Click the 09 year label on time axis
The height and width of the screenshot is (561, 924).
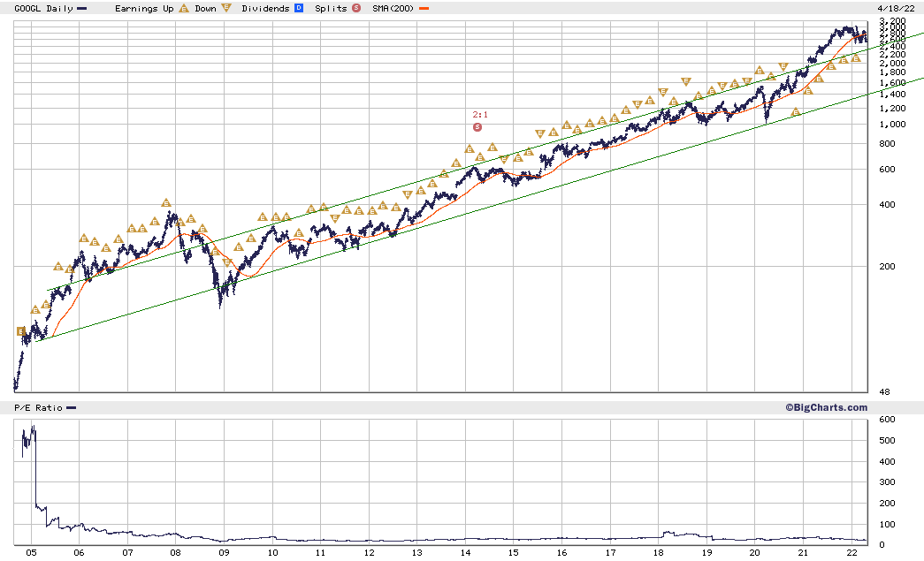[x=224, y=553]
